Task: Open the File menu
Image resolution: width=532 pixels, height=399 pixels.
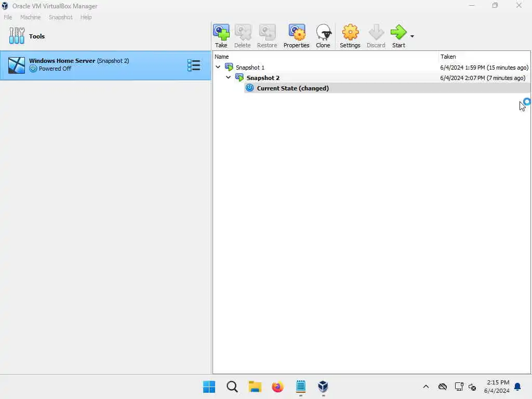Action: pos(8,17)
